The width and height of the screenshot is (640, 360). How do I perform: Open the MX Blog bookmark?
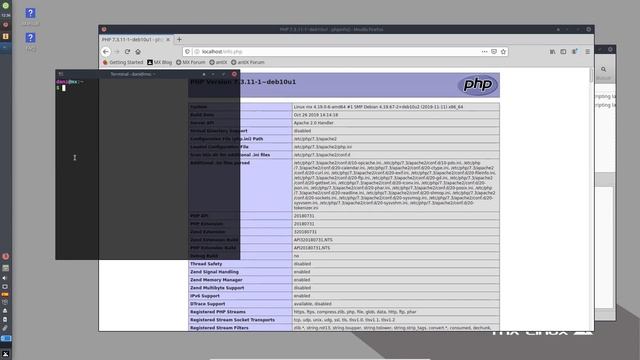pyautogui.click(x=160, y=62)
